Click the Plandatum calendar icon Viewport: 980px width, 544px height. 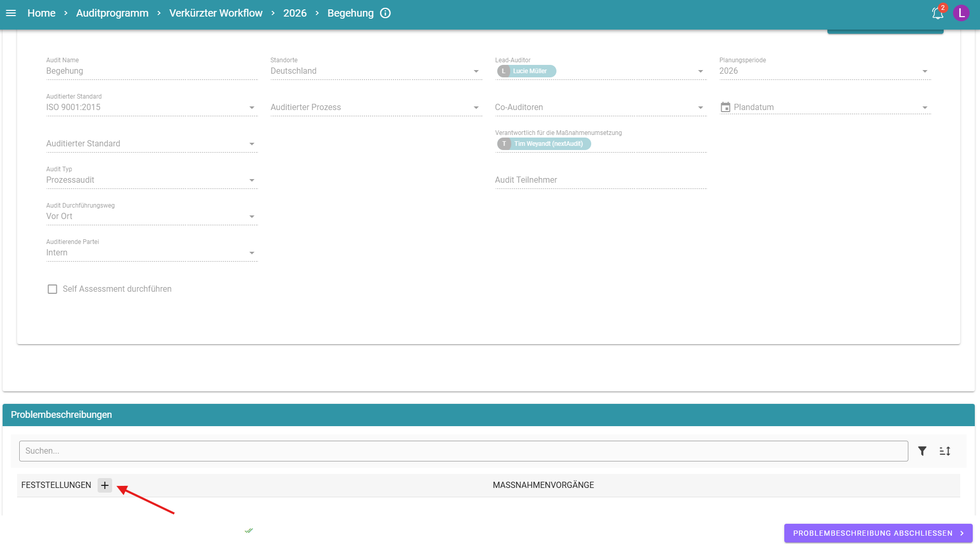coord(726,107)
